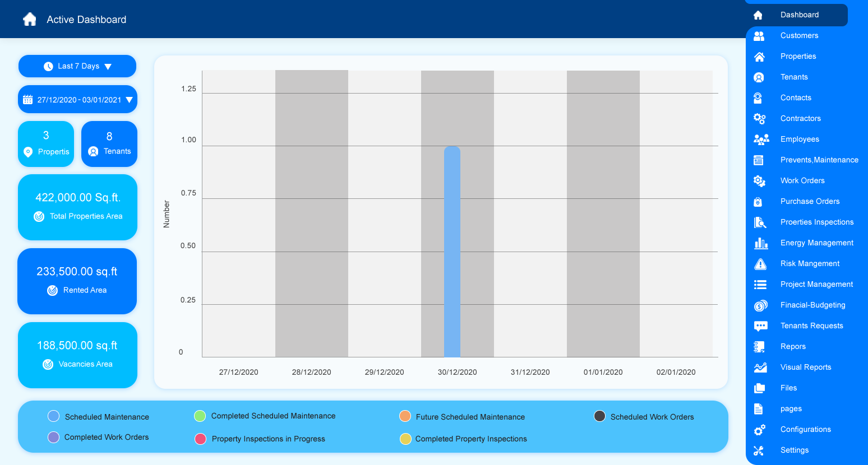Open the Last 7 Days dropdown
868x465 pixels.
pyautogui.click(x=77, y=66)
